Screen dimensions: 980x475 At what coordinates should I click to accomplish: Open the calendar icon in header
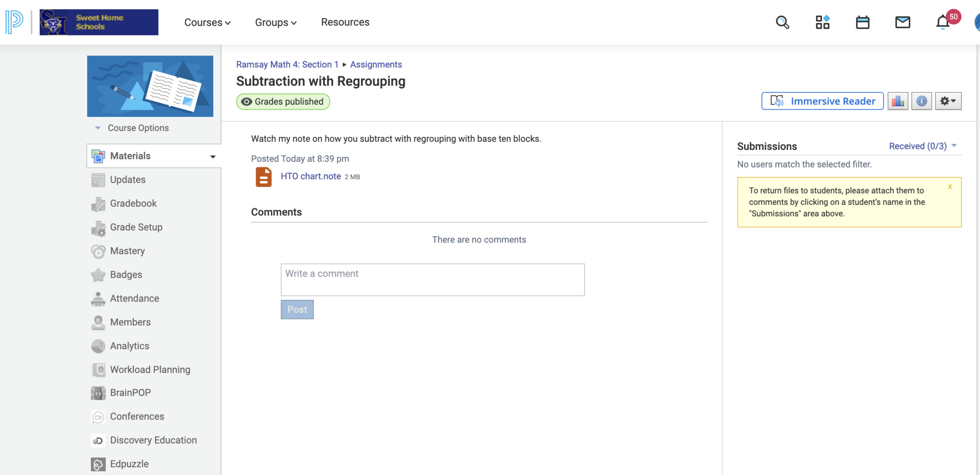click(x=862, y=23)
